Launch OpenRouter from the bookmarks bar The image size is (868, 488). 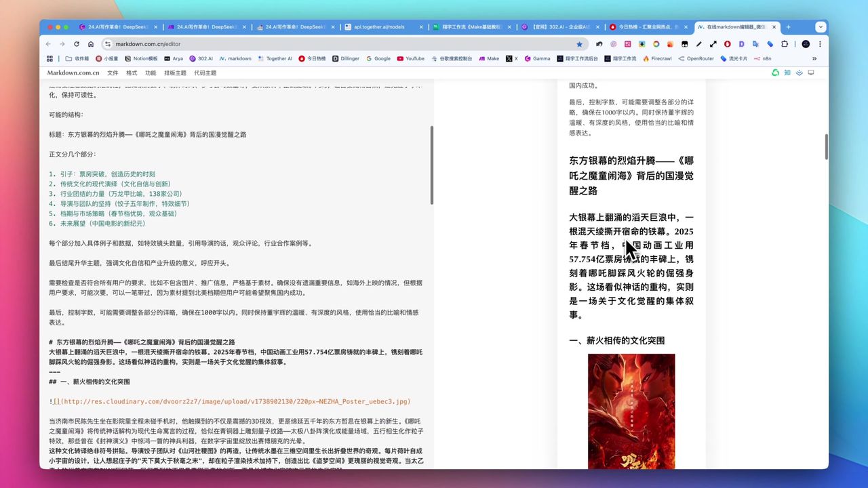(x=698, y=58)
